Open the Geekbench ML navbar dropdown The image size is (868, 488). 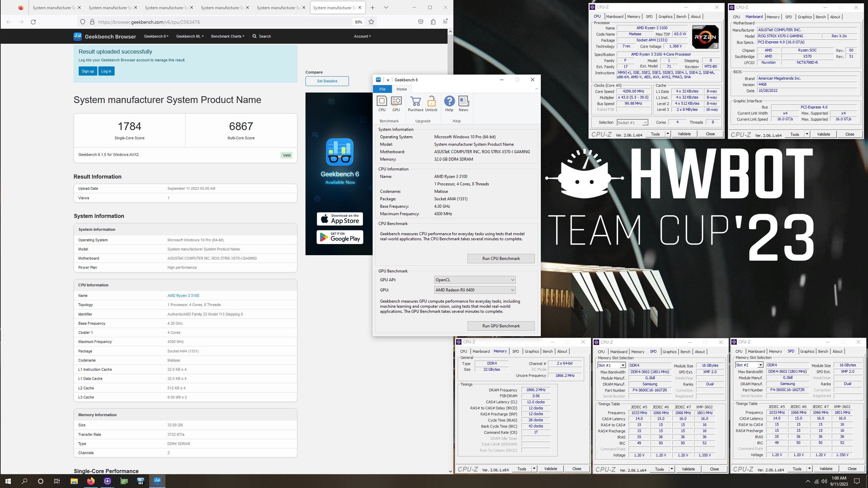tap(190, 36)
